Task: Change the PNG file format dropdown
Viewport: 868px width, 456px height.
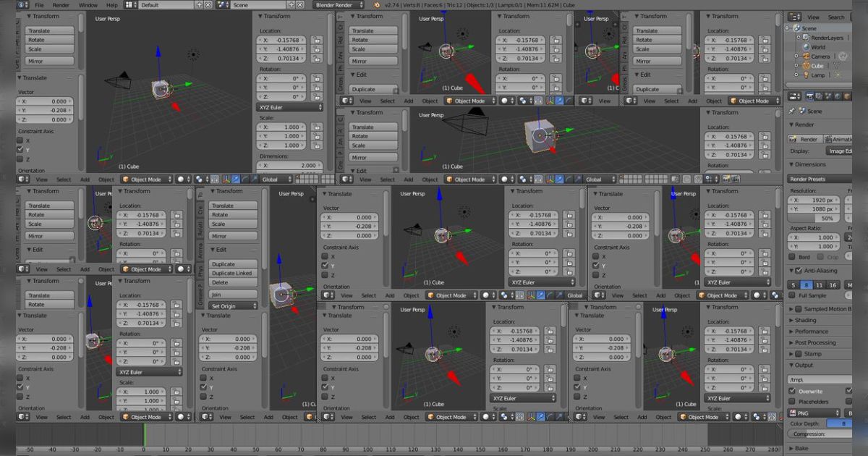Action: pyautogui.click(x=814, y=413)
